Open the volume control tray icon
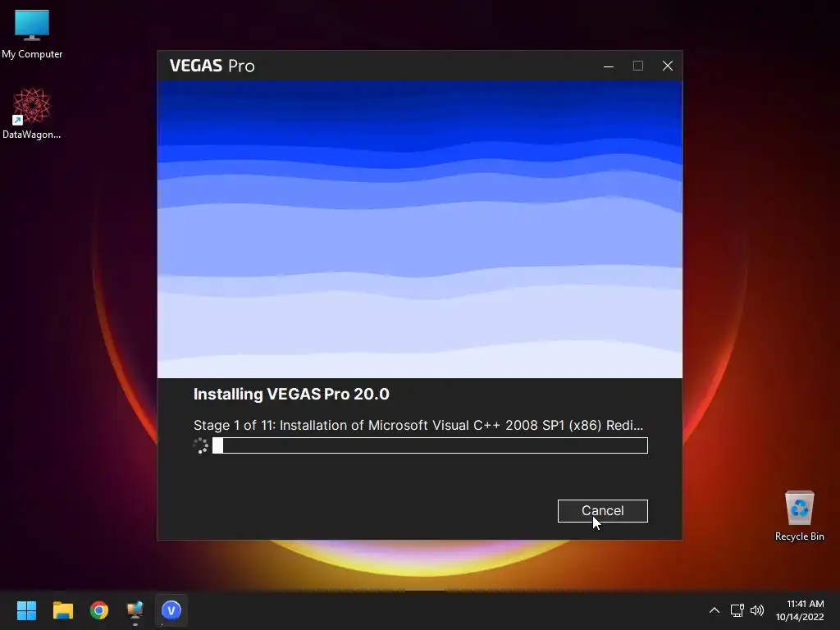This screenshot has height=630, width=840. (x=757, y=610)
